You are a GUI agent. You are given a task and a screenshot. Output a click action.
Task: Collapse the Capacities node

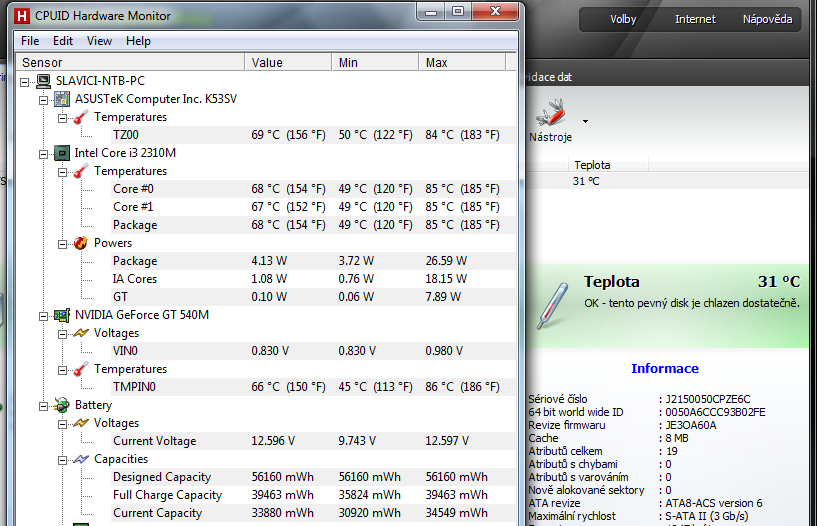63,460
